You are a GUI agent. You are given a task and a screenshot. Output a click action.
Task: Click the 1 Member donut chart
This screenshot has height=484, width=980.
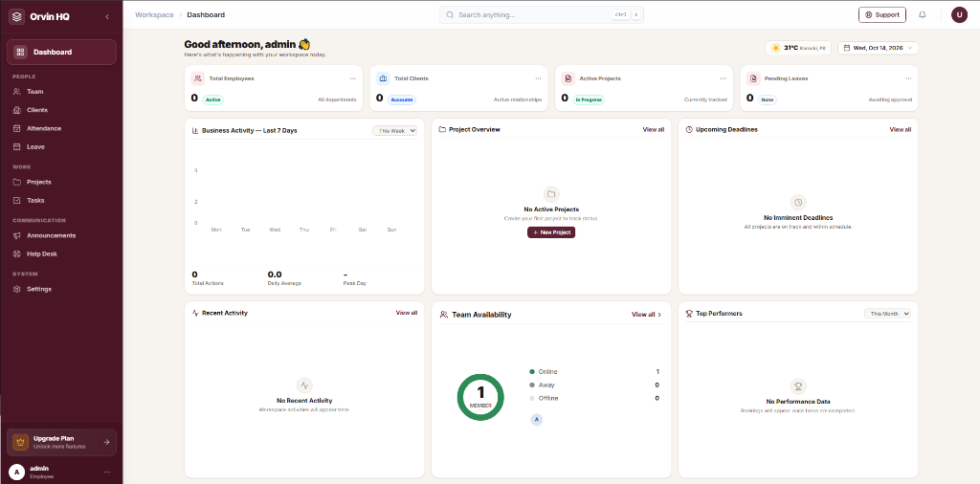480,397
